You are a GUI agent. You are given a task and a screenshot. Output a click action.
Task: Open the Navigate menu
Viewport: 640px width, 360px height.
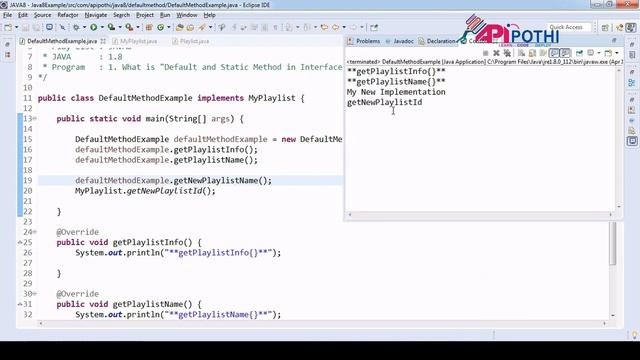coord(96,15)
